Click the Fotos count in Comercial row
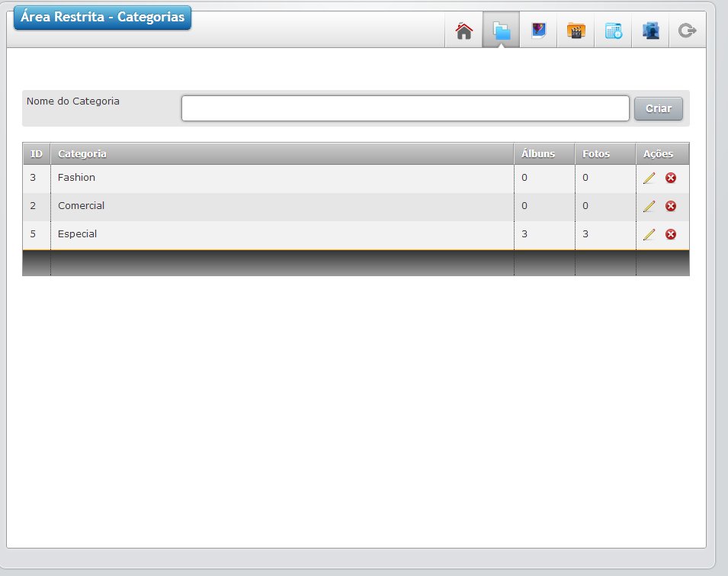Image resolution: width=728 pixels, height=576 pixels. coord(585,206)
